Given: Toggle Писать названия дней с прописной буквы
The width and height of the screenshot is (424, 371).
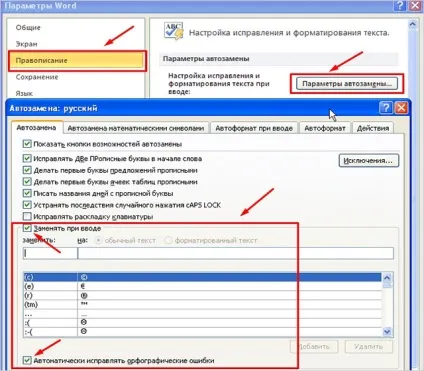Looking at the screenshot, I should point(27,193).
